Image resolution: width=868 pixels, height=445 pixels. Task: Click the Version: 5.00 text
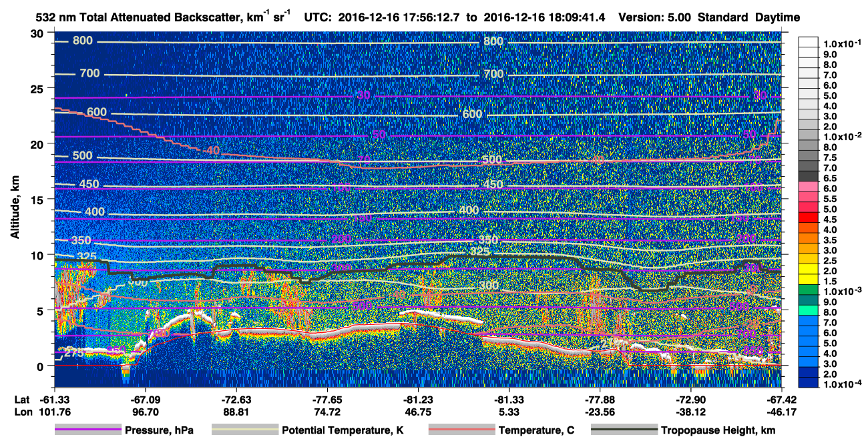click(x=656, y=17)
